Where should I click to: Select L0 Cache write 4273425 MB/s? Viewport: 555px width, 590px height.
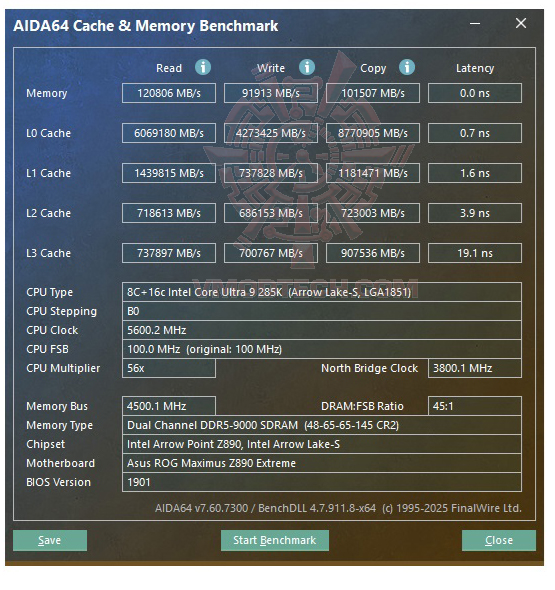point(271,133)
